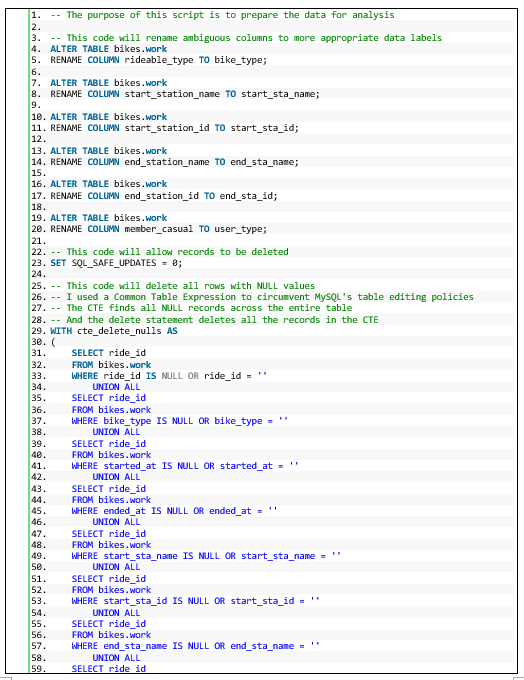Click line 14 renaming end_station_name to end_sta_name

tap(174, 162)
